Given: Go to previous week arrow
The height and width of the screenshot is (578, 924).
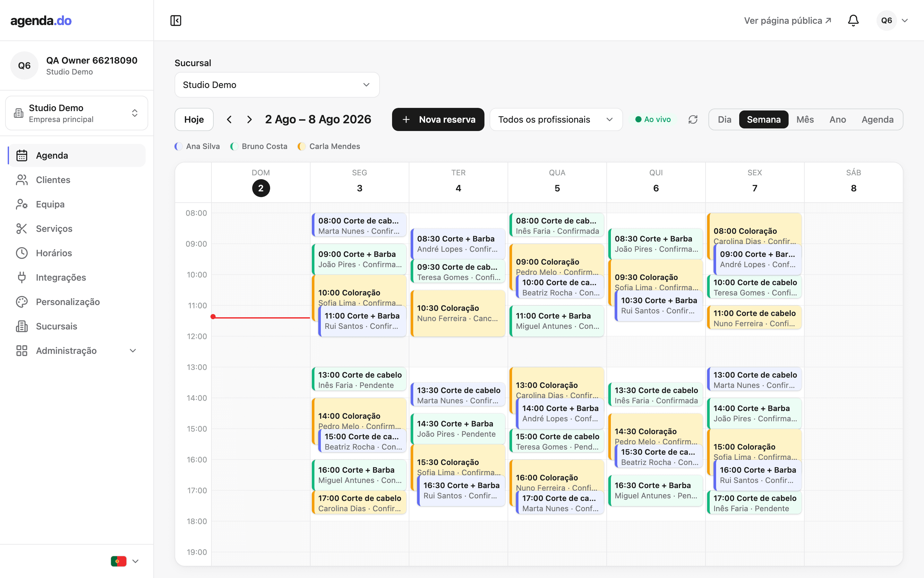Looking at the screenshot, I should (229, 120).
